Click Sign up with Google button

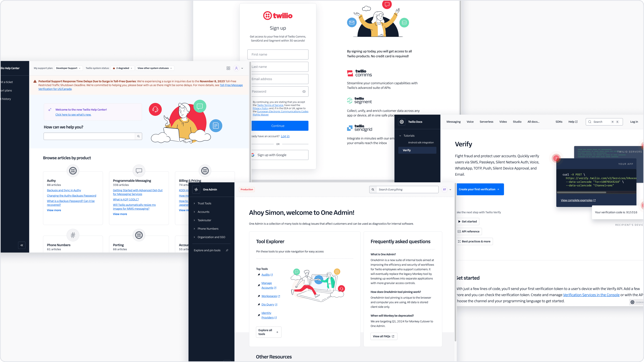[x=278, y=155]
